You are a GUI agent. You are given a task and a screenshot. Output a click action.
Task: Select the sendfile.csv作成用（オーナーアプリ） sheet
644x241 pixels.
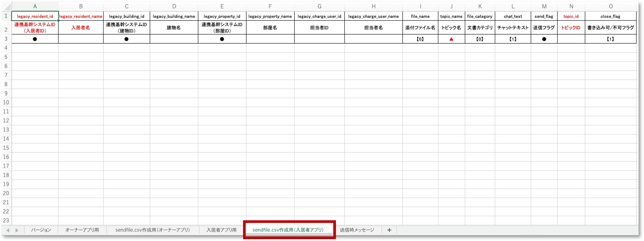point(152,230)
